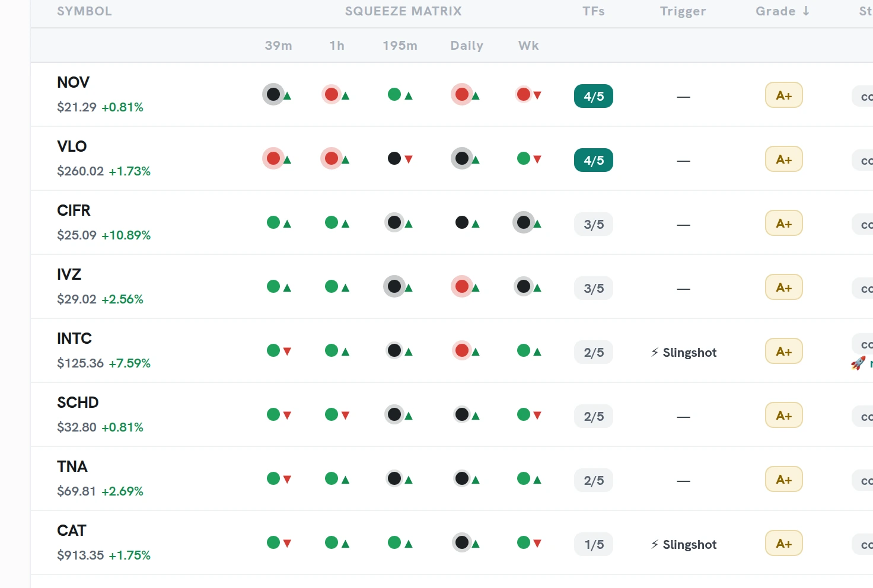Viewport: 873px width, 588px height.
Task: Click VLO Wk green squeeze dot
Action: (x=524, y=158)
